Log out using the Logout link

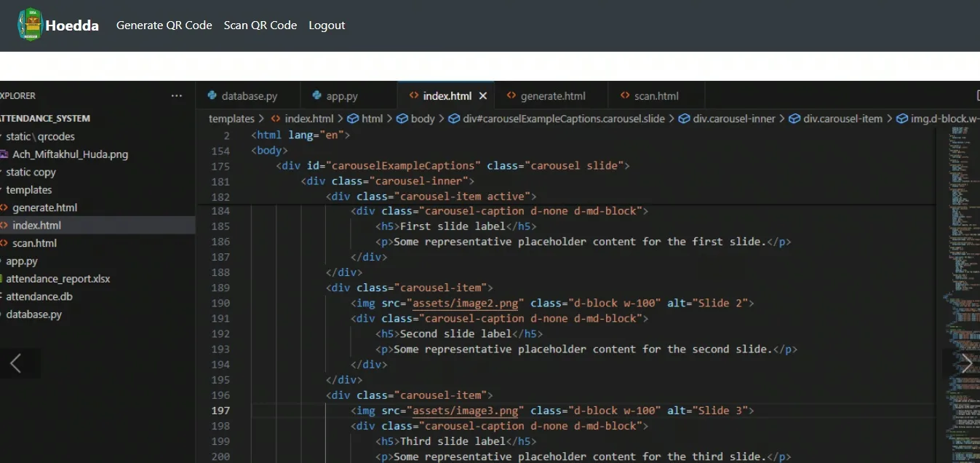tap(327, 25)
